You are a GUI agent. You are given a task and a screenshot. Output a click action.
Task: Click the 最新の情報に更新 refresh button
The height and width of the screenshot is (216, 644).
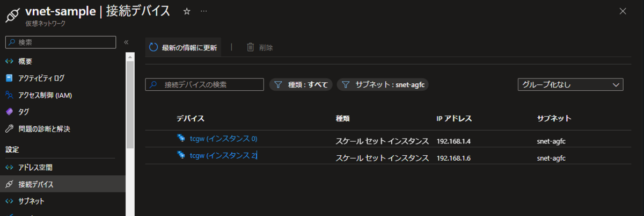click(x=183, y=47)
